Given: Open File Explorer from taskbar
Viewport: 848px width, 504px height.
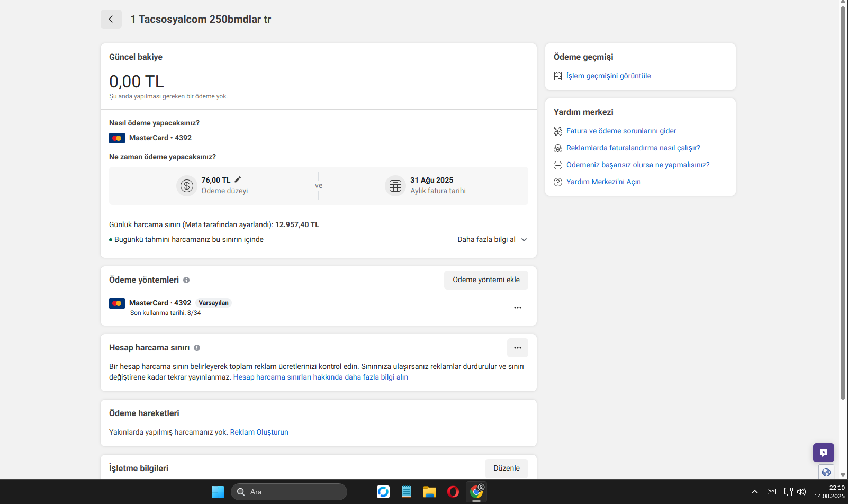Looking at the screenshot, I should click(429, 492).
